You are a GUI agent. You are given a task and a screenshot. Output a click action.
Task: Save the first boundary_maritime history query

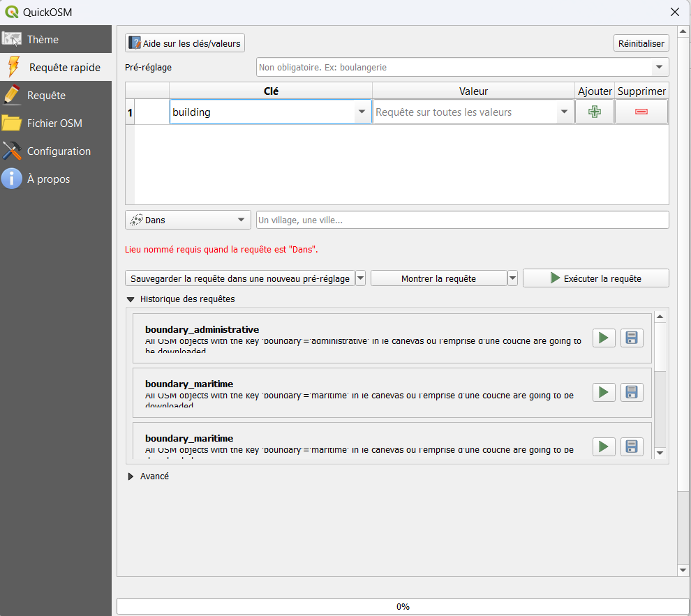(x=632, y=392)
